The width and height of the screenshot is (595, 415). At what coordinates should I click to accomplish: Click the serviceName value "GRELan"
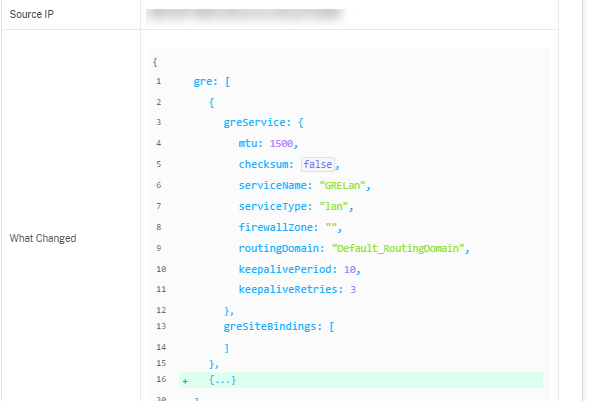342,185
